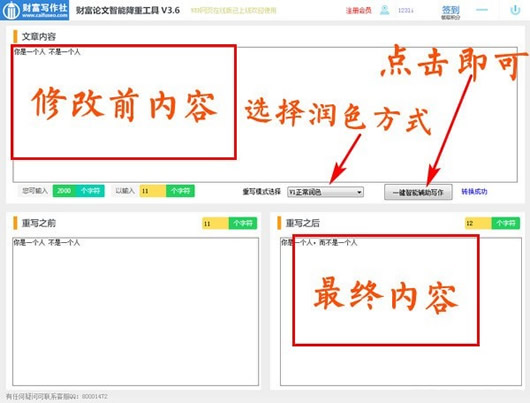
Task: Click the 重写之前 panel heading
Action: coord(39,223)
